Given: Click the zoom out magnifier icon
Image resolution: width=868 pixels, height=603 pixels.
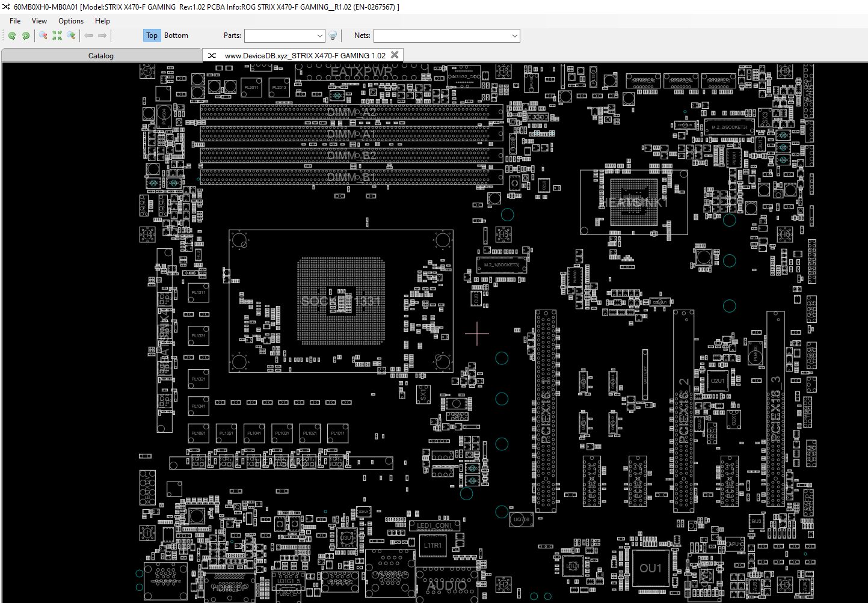Looking at the screenshot, I should (43, 36).
